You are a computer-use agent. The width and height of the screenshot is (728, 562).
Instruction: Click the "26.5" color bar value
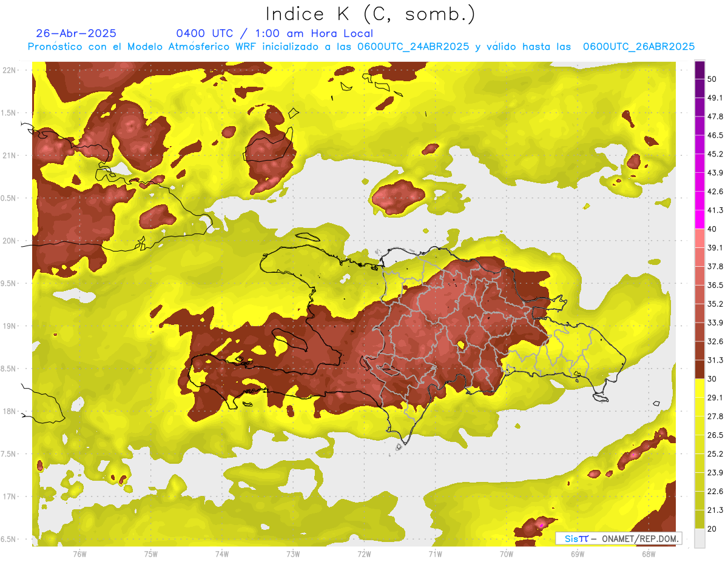(715, 435)
